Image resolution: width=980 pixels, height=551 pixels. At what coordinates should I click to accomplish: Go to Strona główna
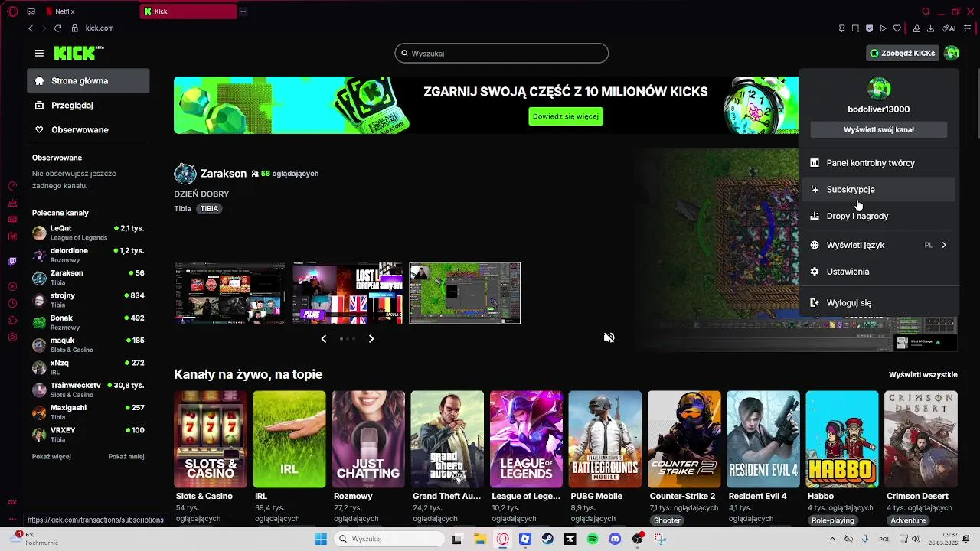tap(88, 80)
